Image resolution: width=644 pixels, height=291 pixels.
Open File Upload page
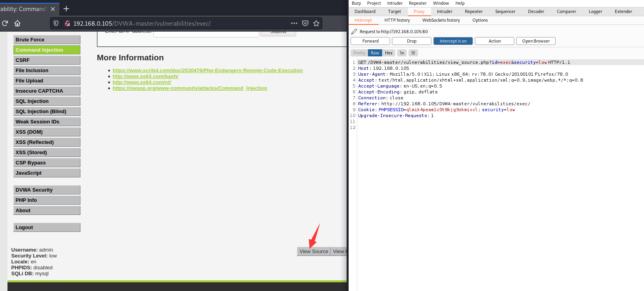pos(47,81)
